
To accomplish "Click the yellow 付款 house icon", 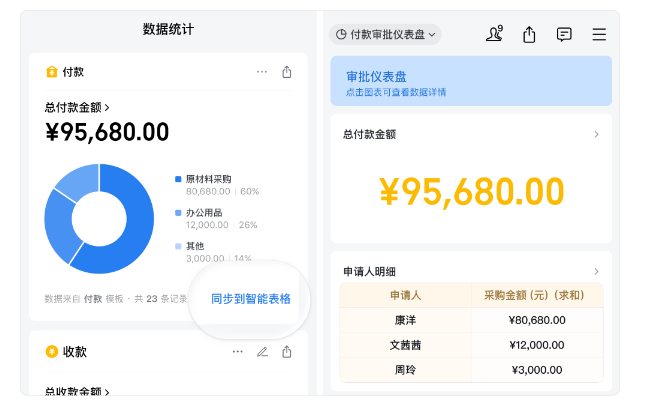I will (51, 72).
